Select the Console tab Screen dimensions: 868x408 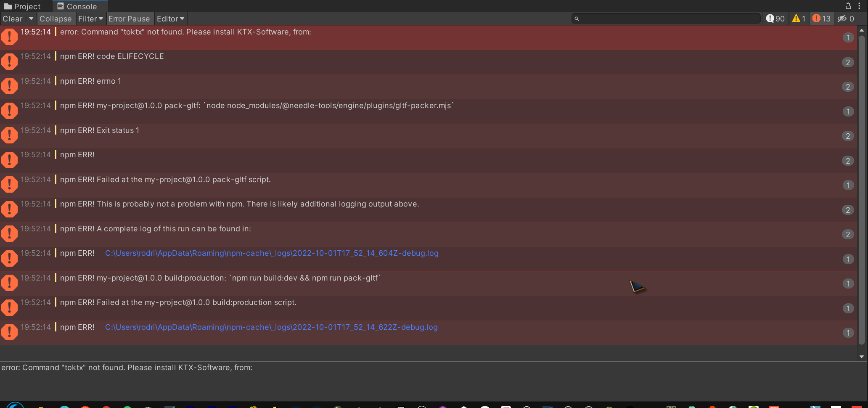[80, 6]
